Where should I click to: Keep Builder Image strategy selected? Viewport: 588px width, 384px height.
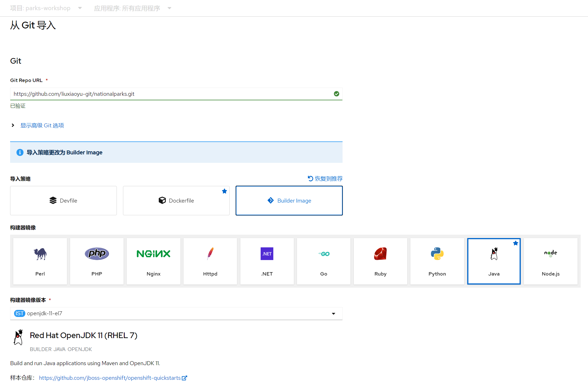pos(289,200)
